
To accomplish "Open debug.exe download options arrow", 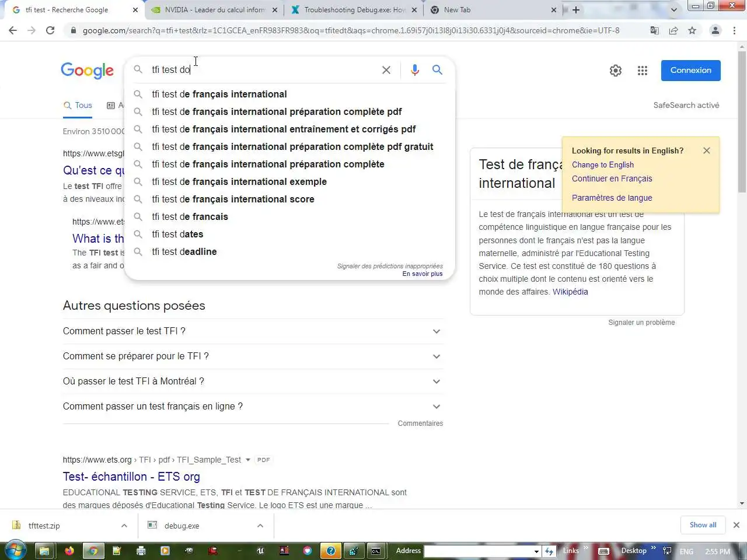I will tap(260, 526).
